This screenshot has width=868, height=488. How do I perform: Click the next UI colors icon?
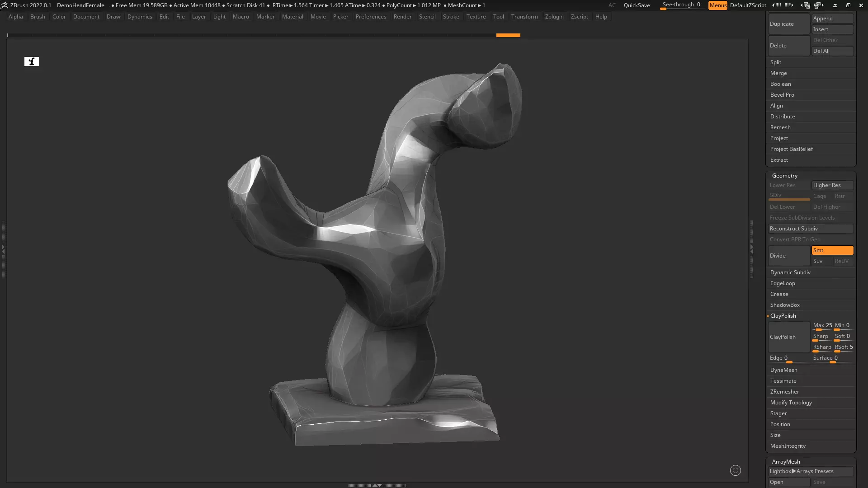(x=789, y=5)
